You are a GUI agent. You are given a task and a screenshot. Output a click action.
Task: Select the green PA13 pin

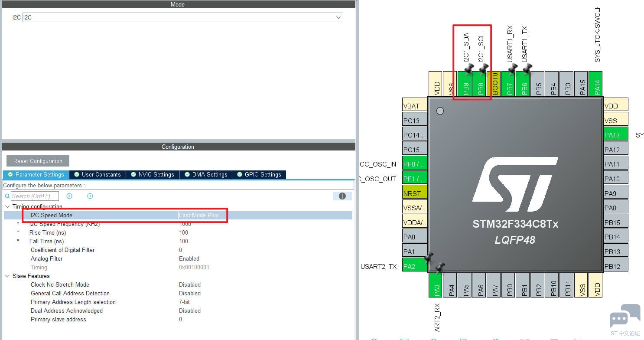point(615,135)
